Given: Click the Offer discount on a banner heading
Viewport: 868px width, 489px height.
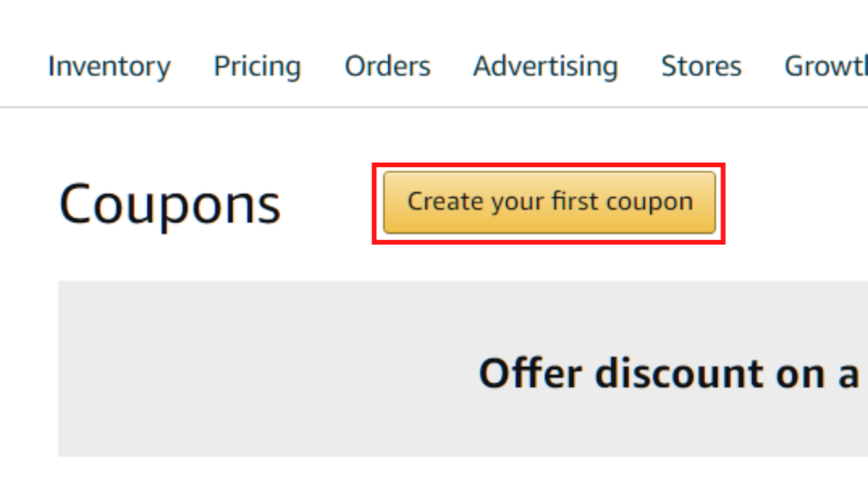Looking at the screenshot, I should (x=670, y=374).
